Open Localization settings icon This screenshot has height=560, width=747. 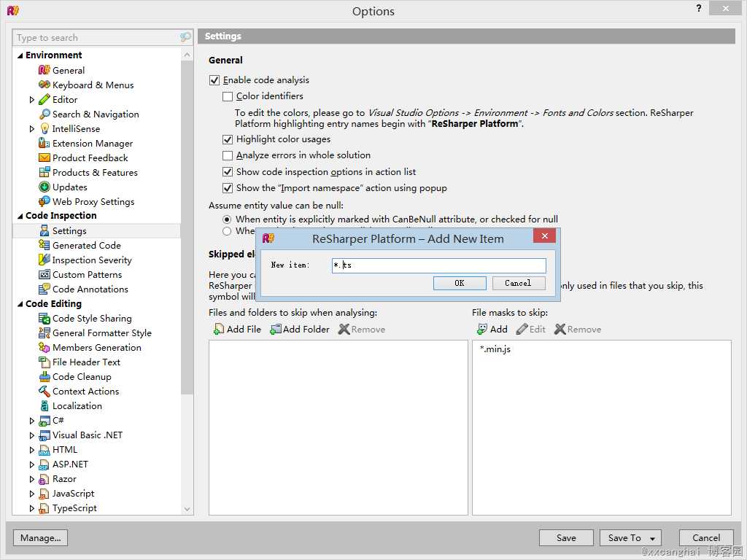tap(44, 405)
